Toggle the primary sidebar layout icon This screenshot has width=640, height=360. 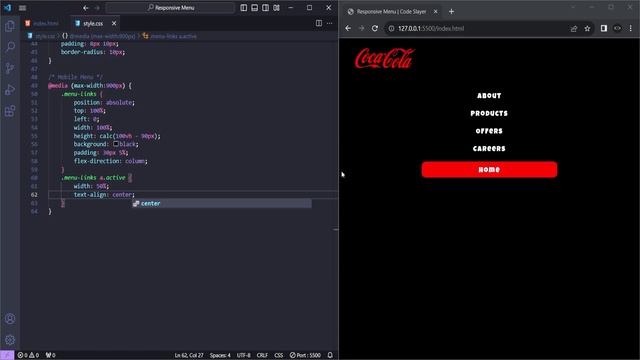(x=244, y=8)
